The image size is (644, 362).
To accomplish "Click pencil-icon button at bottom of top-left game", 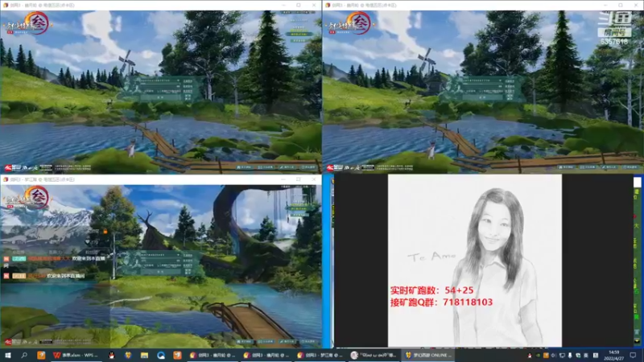I will pyautogui.click(x=287, y=167).
